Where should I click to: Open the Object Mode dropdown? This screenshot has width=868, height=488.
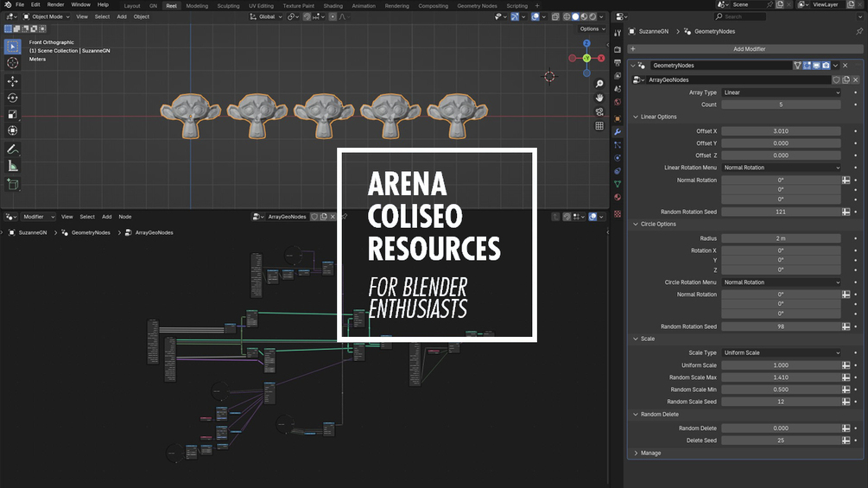click(x=47, y=16)
